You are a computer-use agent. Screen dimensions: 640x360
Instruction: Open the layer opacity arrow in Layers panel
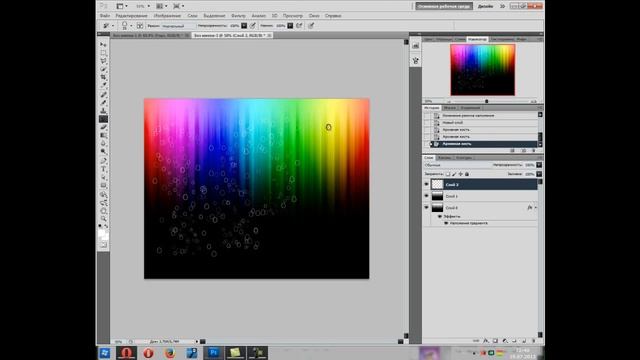[539, 165]
